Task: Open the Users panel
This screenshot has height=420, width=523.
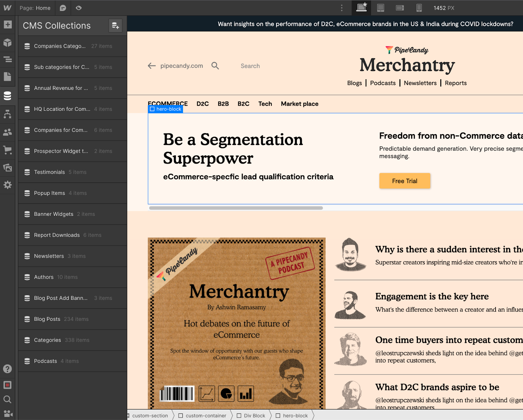Action: click(8, 132)
